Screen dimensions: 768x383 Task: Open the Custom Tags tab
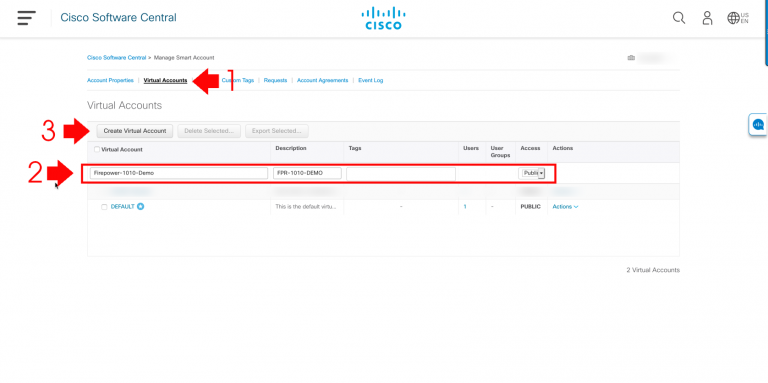[238, 80]
